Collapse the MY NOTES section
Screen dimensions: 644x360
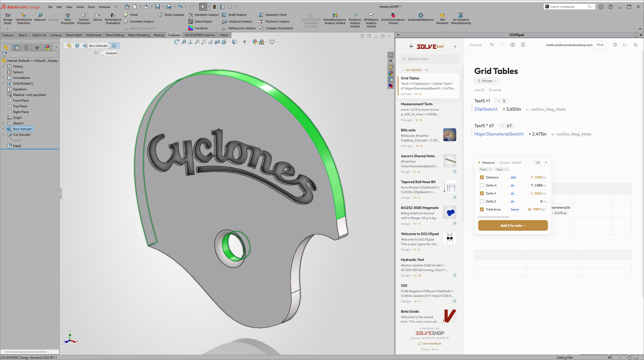point(403,70)
